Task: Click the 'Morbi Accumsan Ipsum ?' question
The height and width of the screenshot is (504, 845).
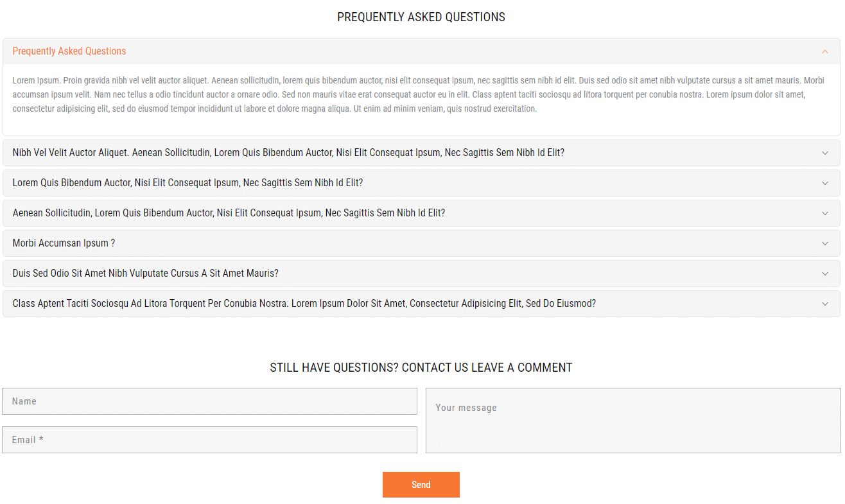Action: click(64, 243)
